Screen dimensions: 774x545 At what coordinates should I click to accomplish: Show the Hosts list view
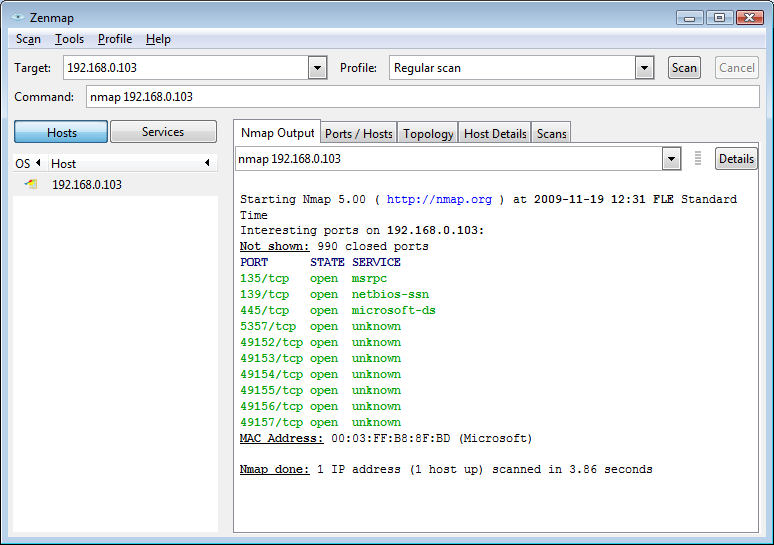point(61,132)
